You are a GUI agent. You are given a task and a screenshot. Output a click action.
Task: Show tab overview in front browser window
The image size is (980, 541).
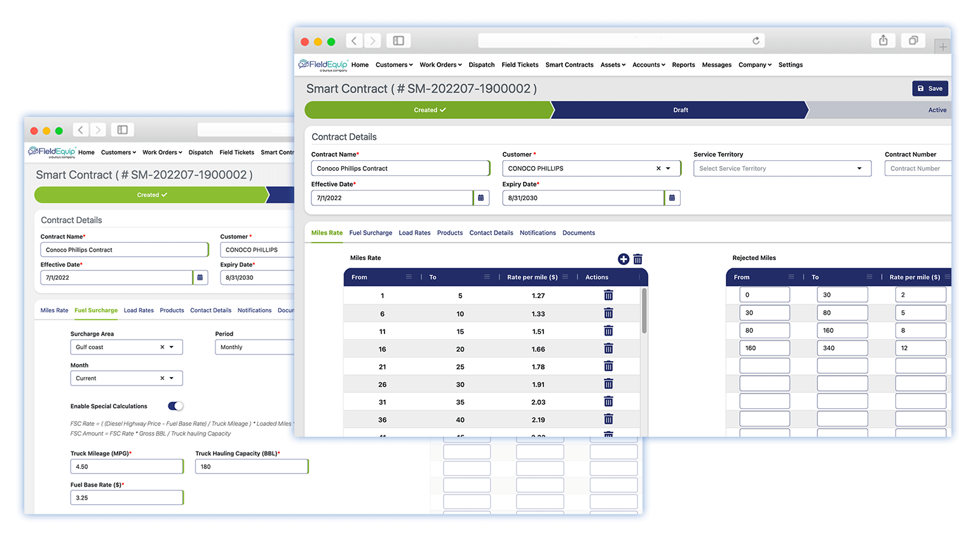(913, 41)
